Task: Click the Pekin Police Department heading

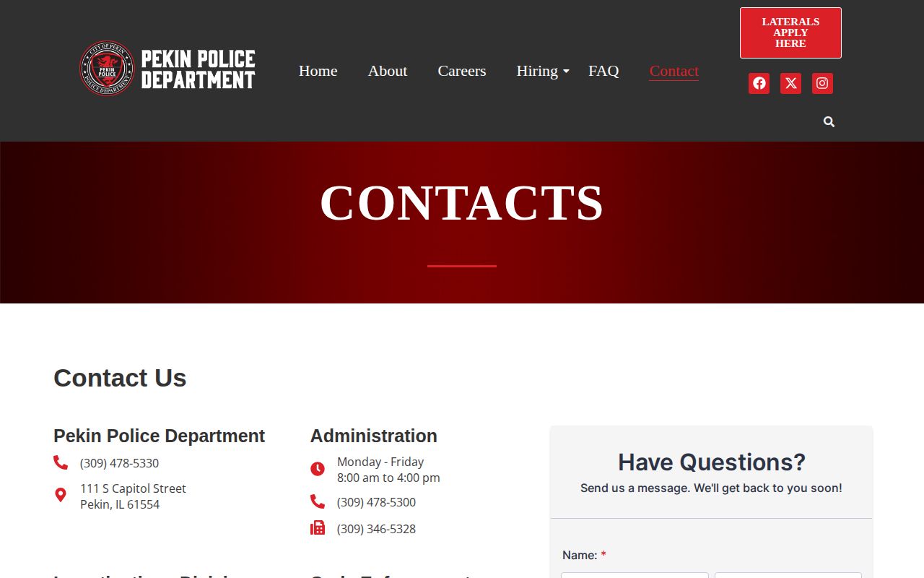Action: 159,436
